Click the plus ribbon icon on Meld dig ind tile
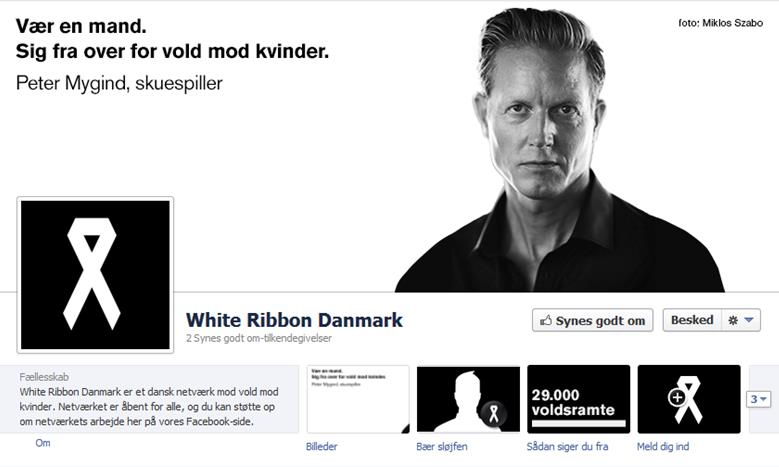Image resolution: width=779 pixels, height=467 pixels. (689, 399)
